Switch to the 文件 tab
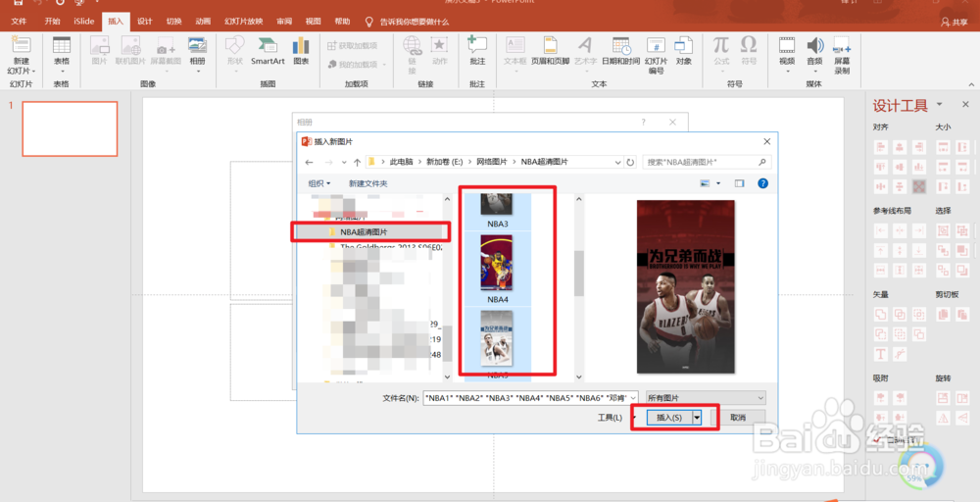This screenshot has width=980, height=502. [19, 22]
